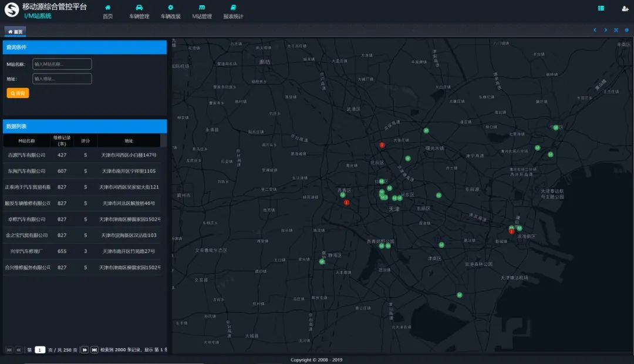Click the fullscreen expand icon
Screen dimensions: 634x364
point(616,30)
